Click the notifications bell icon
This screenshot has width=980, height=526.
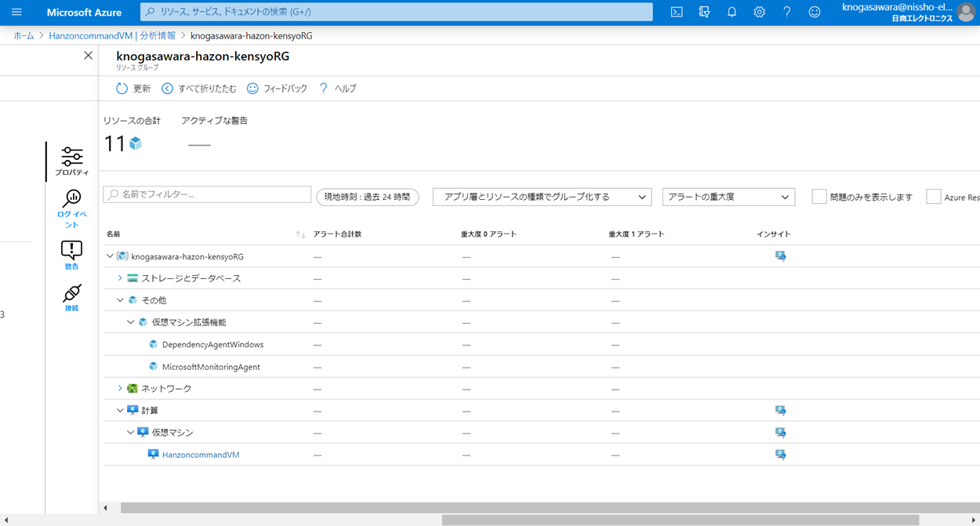click(x=731, y=12)
